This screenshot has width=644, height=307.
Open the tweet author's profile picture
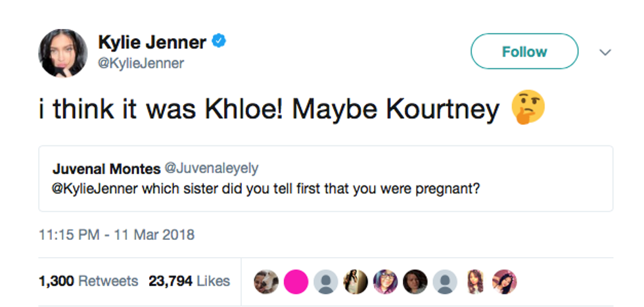(63, 53)
